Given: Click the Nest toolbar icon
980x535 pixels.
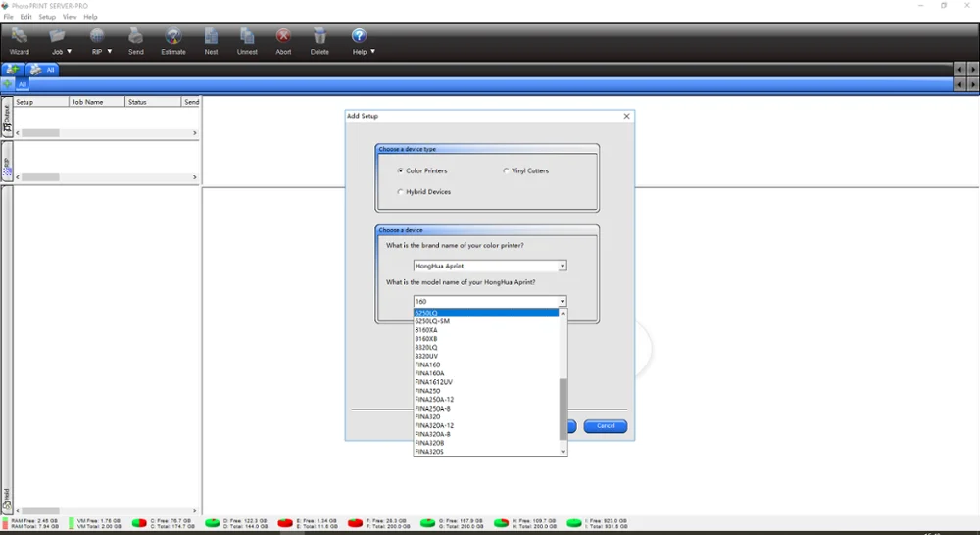Looking at the screenshot, I should point(212,36).
